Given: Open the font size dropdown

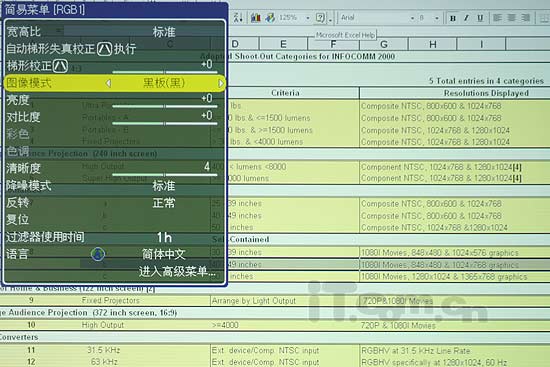Looking at the screenshot, I should [x=437, y=18].
